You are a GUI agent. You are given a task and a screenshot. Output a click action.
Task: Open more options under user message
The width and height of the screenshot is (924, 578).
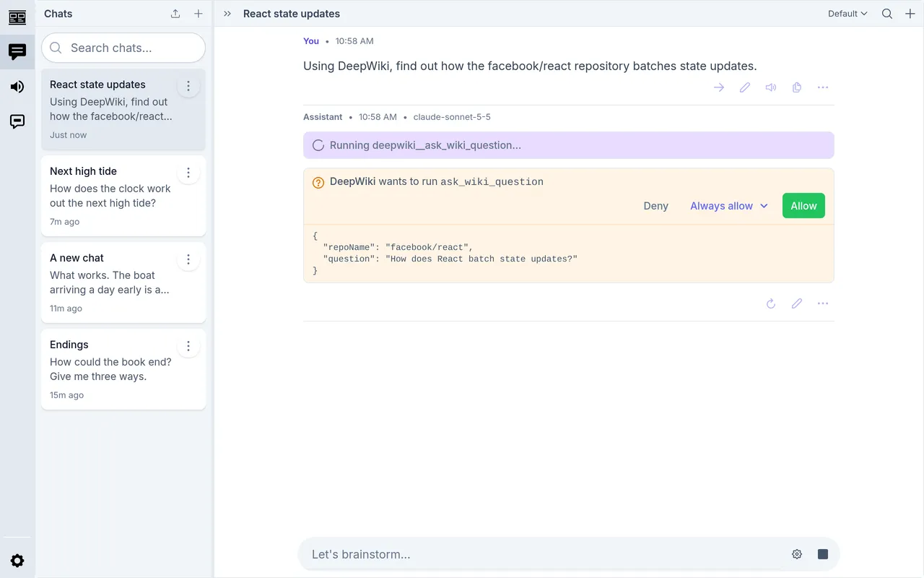(823, 87)
